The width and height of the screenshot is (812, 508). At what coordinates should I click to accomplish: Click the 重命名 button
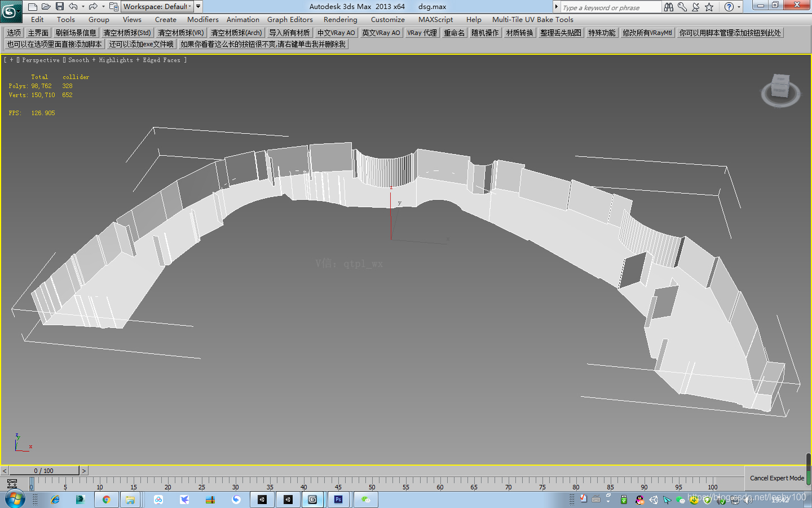click(454, 33)
